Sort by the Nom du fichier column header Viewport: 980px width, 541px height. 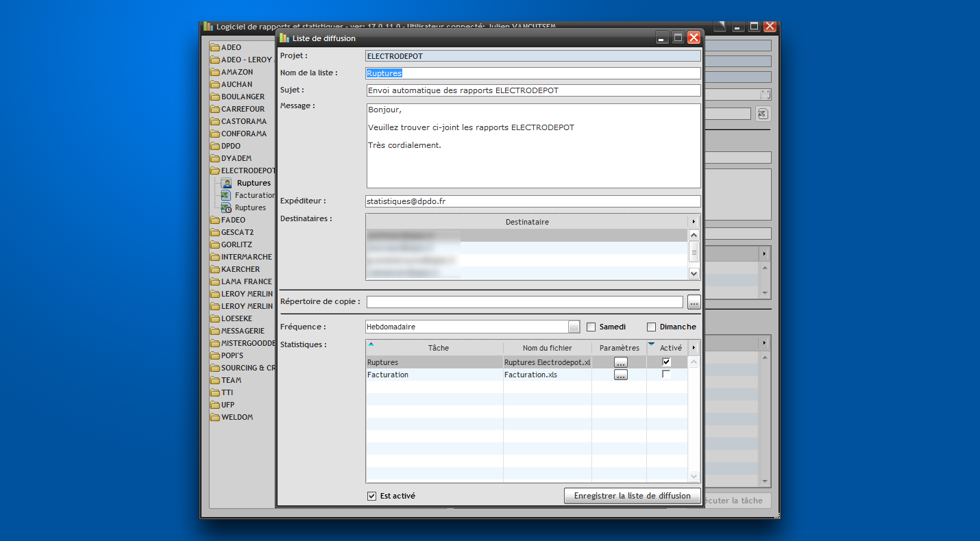548,348
